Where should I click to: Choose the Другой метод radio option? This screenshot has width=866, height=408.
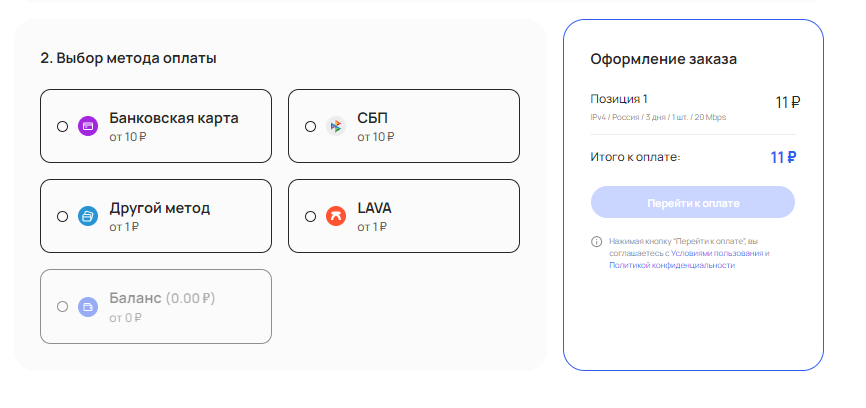pos(63,216)
